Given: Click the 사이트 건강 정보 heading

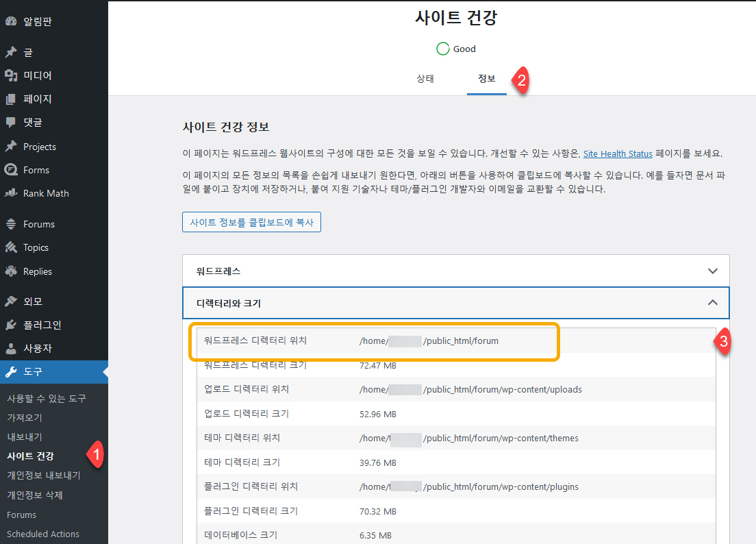Looking at the screenshot, I should (226, 127).
